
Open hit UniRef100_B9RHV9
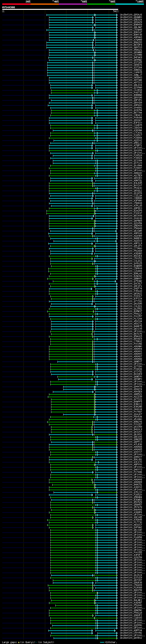(x=131, y=25)
